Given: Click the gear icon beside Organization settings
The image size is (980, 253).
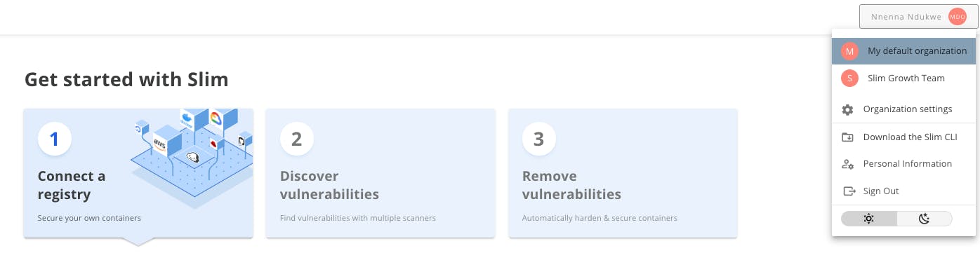Looking at the screenshot, I should pyautogui.click(x=847, y=109).
